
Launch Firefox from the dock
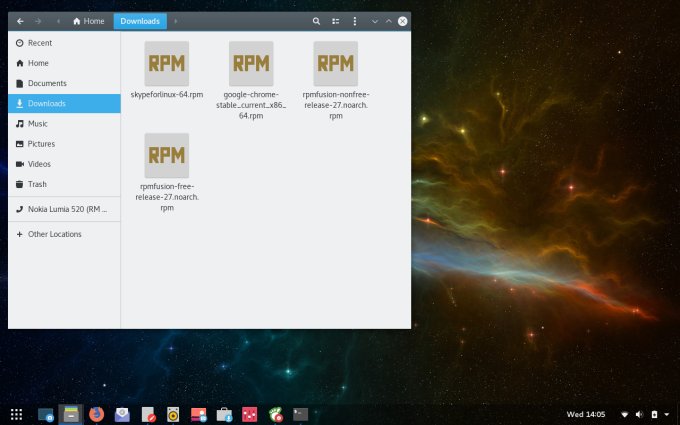[x=96, y=415]
